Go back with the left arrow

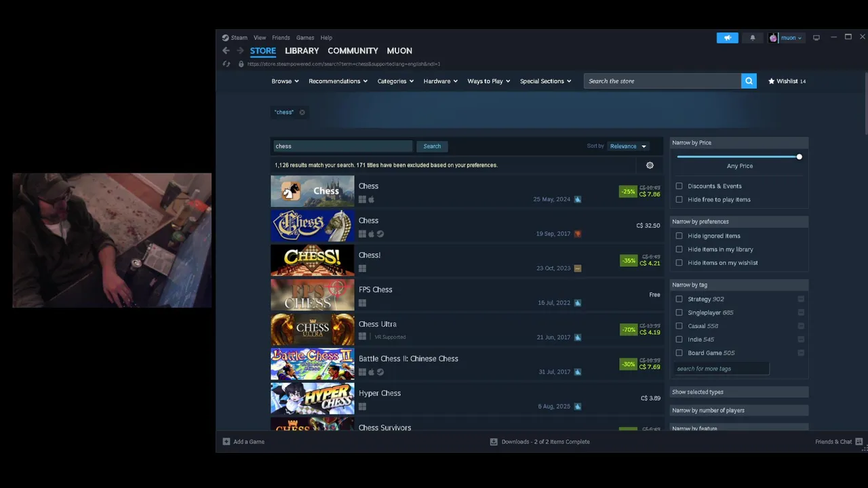[226, 51]
